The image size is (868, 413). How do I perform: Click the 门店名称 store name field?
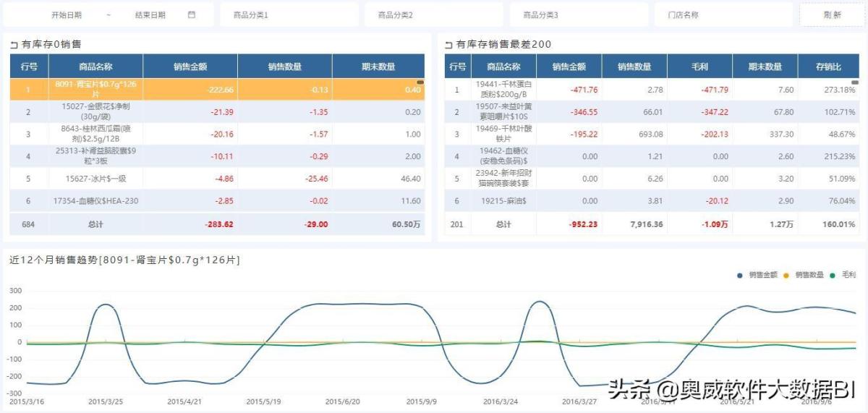(x=723, y=14)
